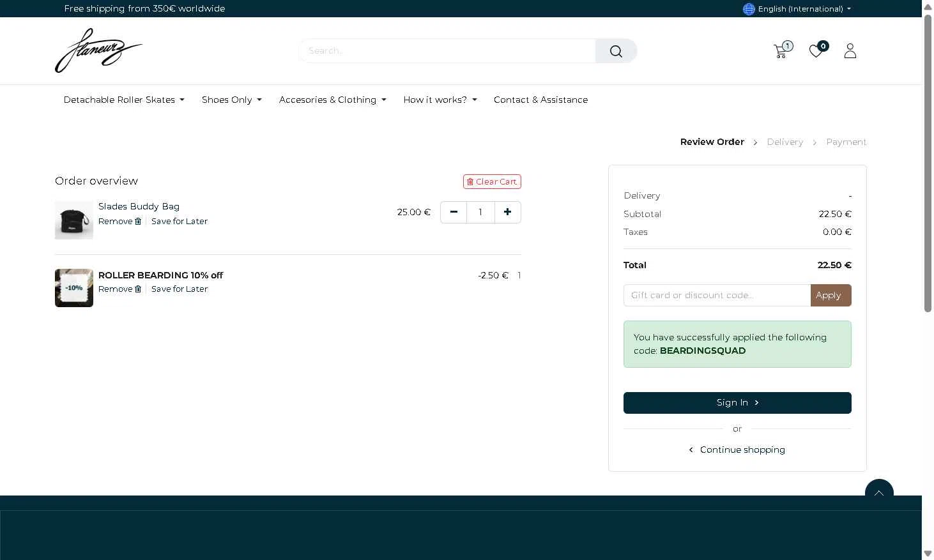Select the Delivery step
The image size is (934, 560).
[x=785, y=142]
